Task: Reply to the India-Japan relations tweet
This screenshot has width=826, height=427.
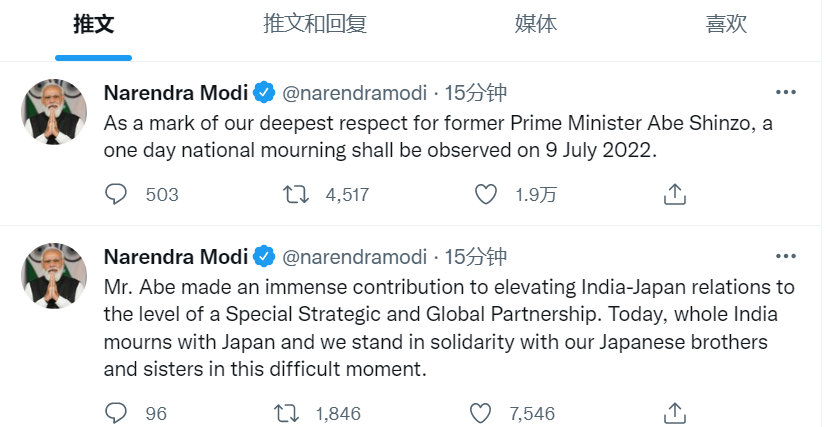Action: point(117,412)
